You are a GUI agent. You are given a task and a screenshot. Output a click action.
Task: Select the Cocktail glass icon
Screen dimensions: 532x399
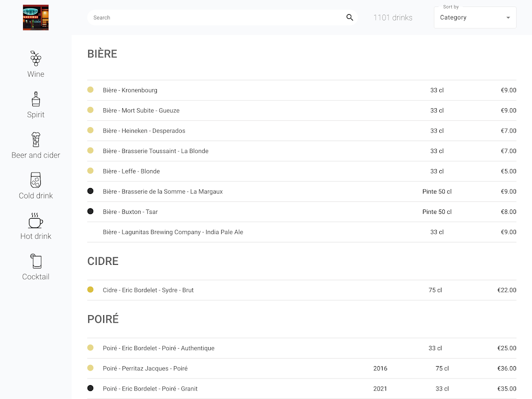pos(36,261)
